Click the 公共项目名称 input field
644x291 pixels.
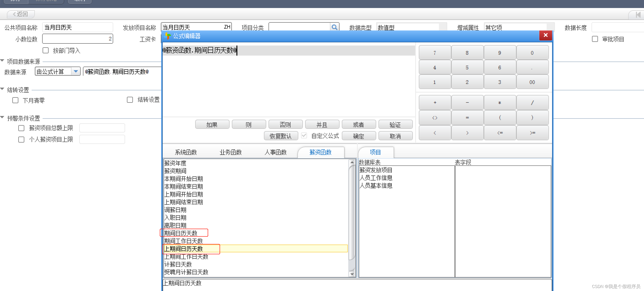click(x=78, y=27)
